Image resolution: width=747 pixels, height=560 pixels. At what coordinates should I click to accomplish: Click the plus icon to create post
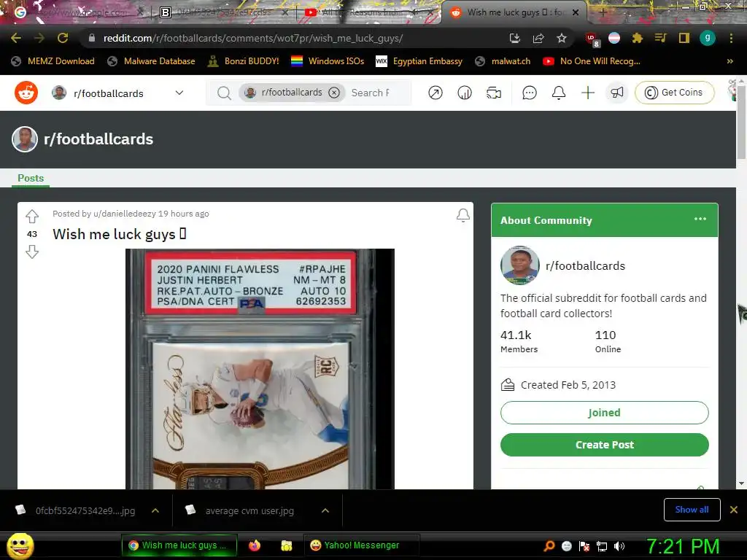(588, 93)
